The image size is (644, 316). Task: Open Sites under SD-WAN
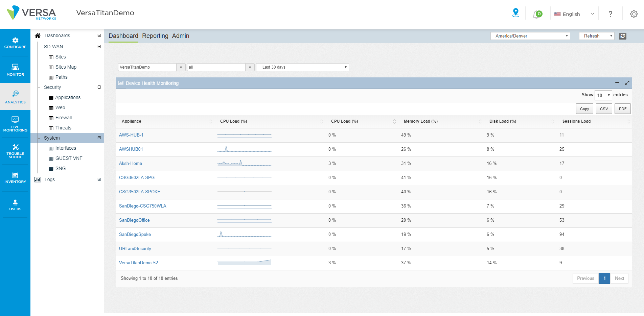pyautogui.click(x=61, y=57)
